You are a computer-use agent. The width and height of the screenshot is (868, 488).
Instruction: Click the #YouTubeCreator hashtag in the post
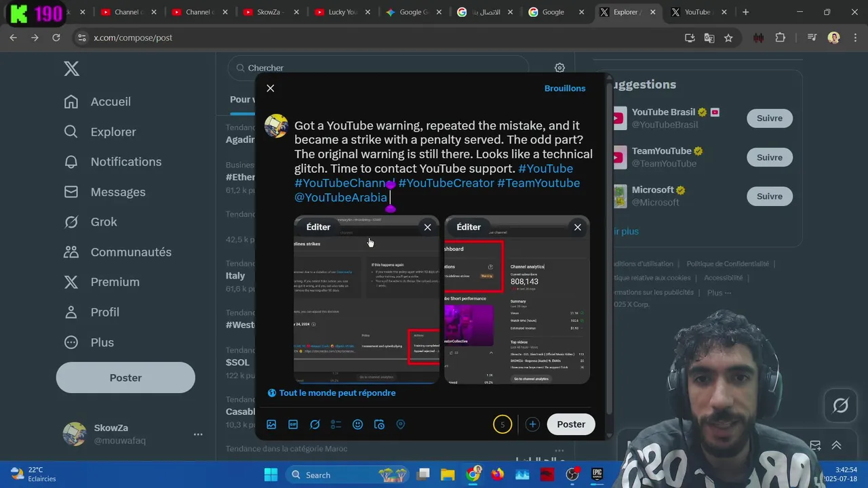446,183
